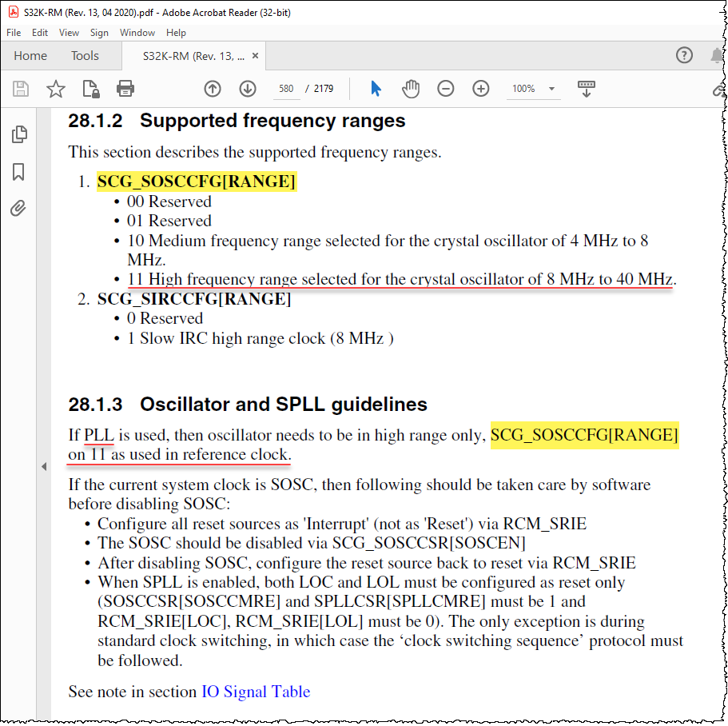This screenshot has height=726, width=728.
Task: Star this document as a favorite
Action: tap(56, 89)
